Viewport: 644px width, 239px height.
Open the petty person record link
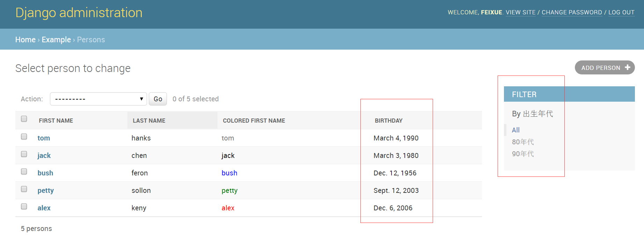coord(45,190)
